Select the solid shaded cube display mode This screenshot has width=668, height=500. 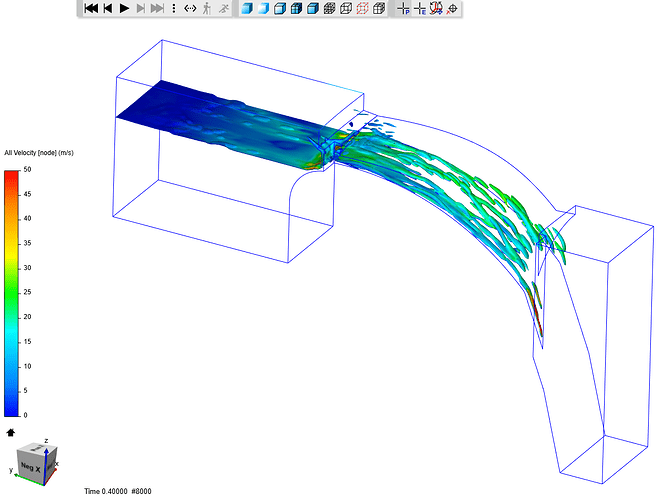(247, 8)
